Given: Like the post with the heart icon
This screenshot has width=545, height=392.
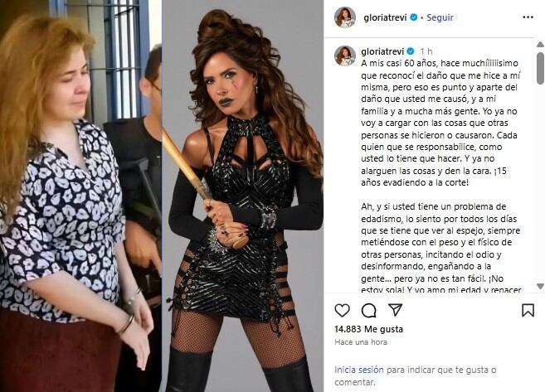Looking at the screenshot, I should 342,310.
